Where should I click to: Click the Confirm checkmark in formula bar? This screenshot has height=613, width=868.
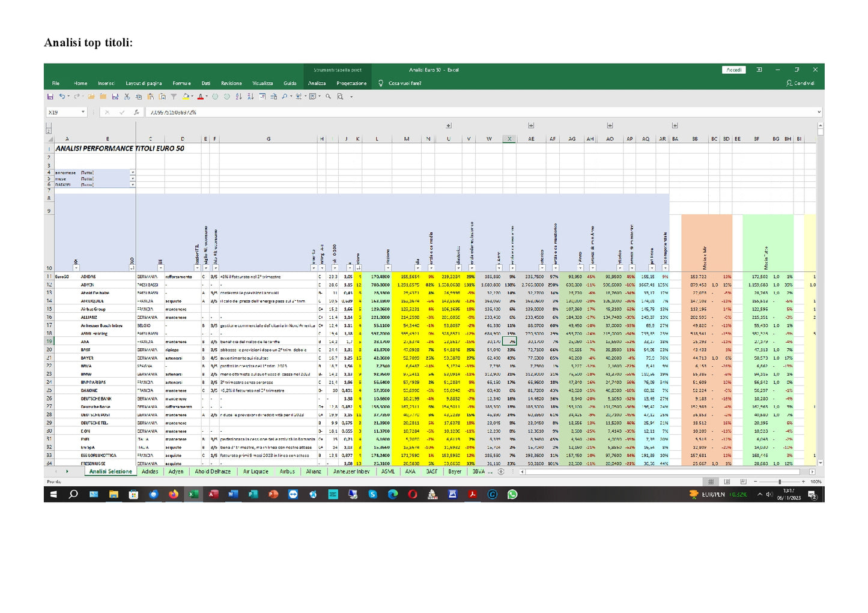click(x=122, y=112)
